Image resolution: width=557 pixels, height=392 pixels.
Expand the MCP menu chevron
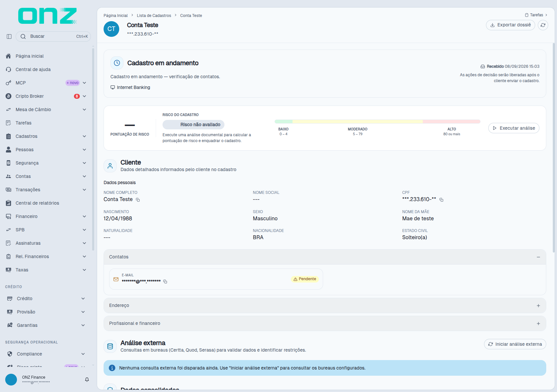point(84,83)
